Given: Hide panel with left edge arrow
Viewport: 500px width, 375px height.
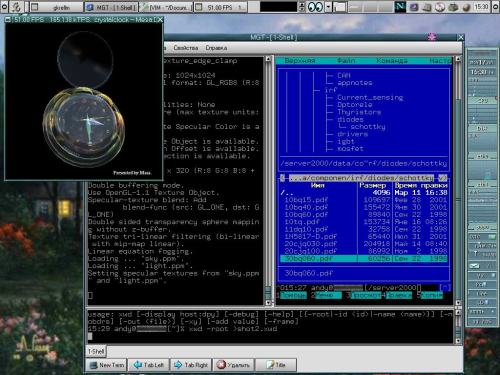Looking at the screenshot, I should (4, 7).
